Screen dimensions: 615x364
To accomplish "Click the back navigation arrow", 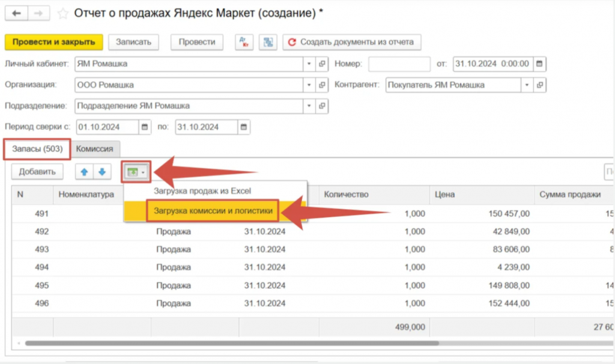I will point(17,13).
